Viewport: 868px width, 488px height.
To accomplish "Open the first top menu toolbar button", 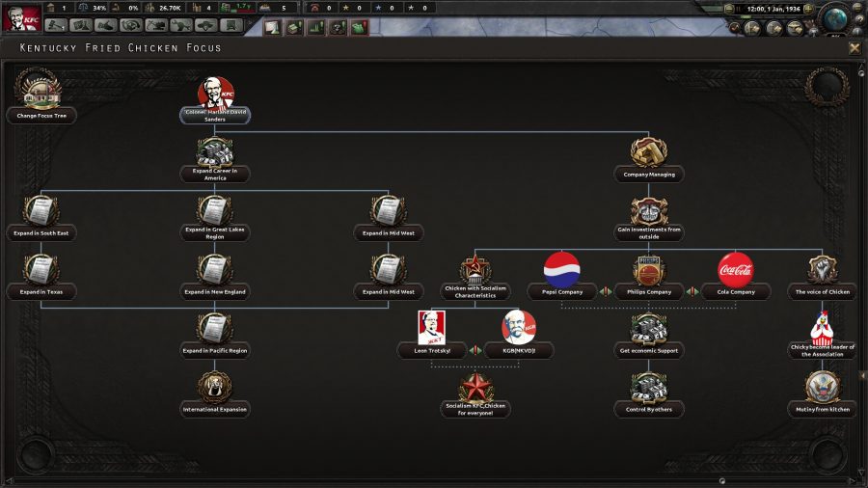I will [56, 25].
